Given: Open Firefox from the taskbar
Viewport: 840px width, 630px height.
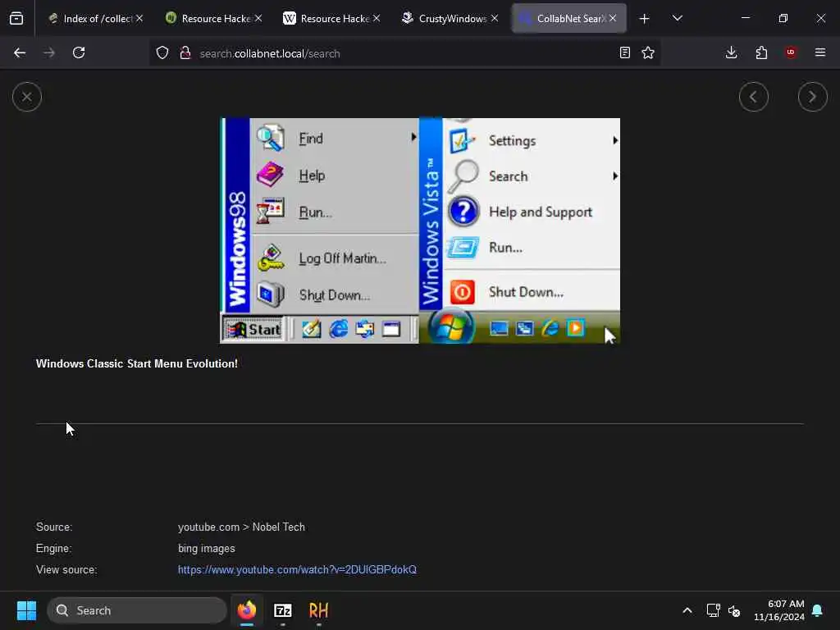Looking at the screenshot, I should (247, 610).
